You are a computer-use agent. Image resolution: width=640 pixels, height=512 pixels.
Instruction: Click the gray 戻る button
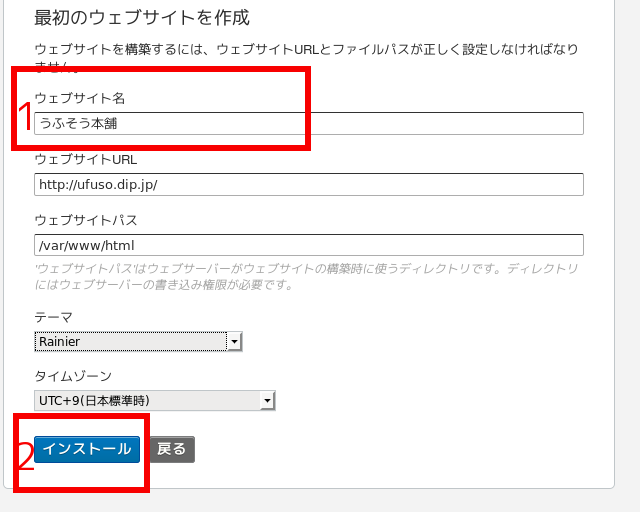[x=172, y=449]
